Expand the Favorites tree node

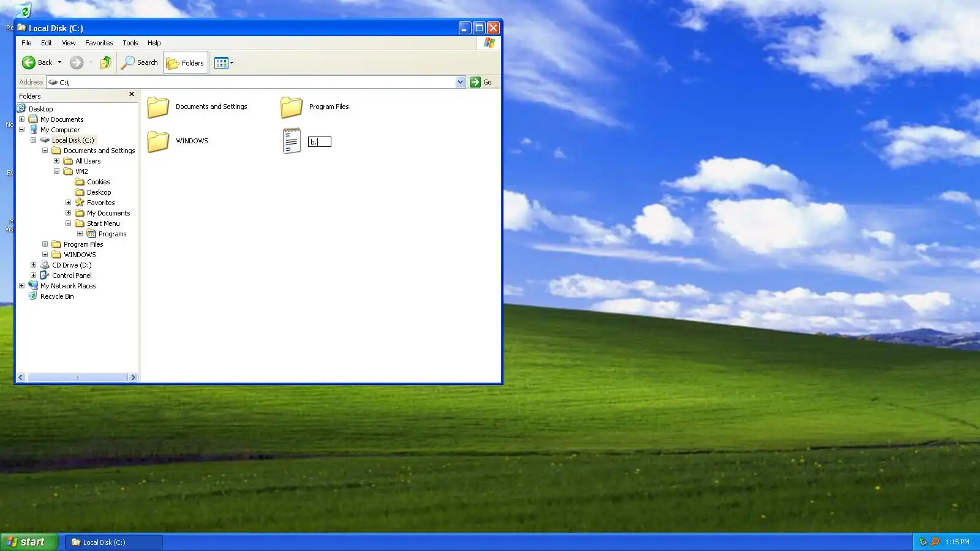(x=69, y=202)
